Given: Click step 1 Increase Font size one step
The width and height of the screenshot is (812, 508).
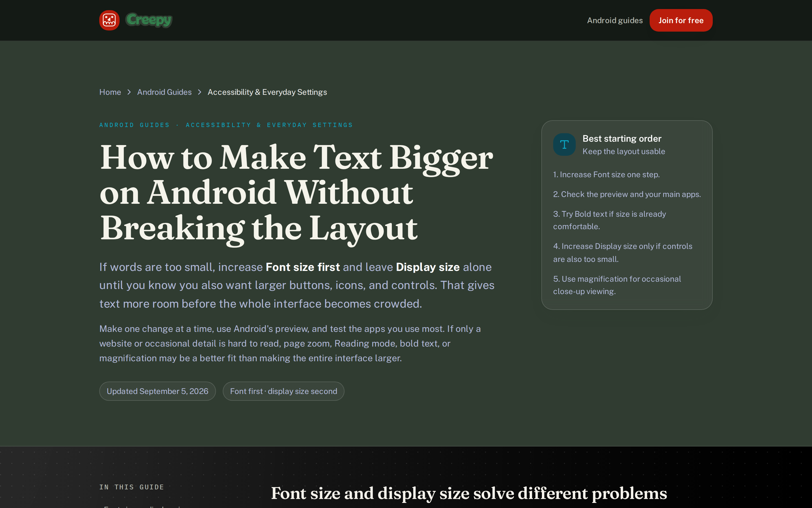Looking at the screenshot, I should point(606,175).
